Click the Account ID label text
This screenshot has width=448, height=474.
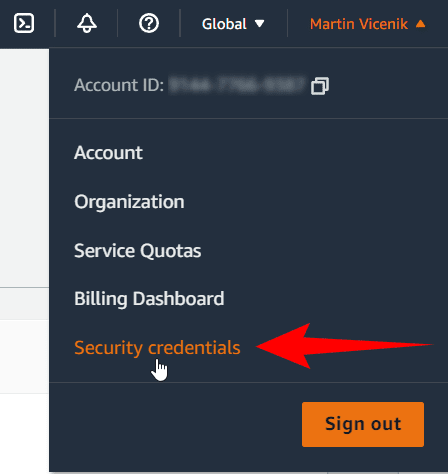[x=119, y=85]
